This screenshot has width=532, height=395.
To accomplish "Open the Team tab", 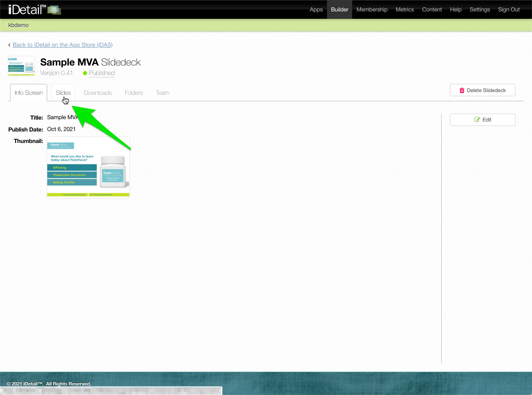I will tap(162, 93).
